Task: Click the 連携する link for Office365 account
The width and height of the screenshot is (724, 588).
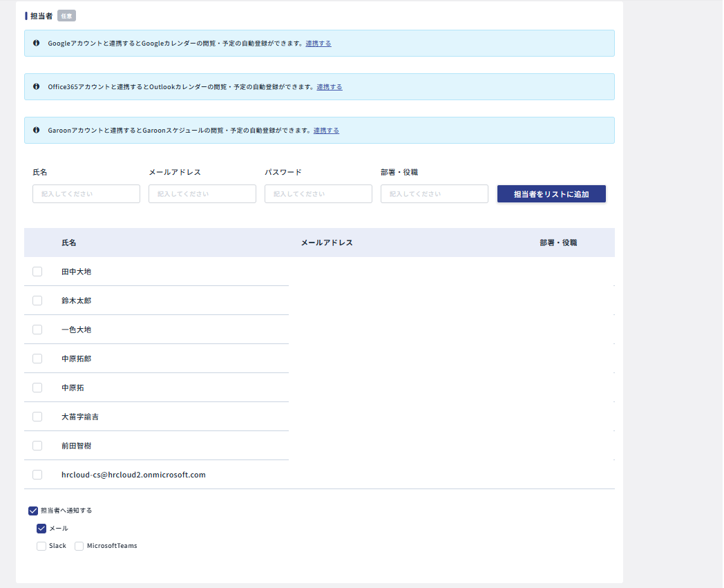Action: [330, 87]
